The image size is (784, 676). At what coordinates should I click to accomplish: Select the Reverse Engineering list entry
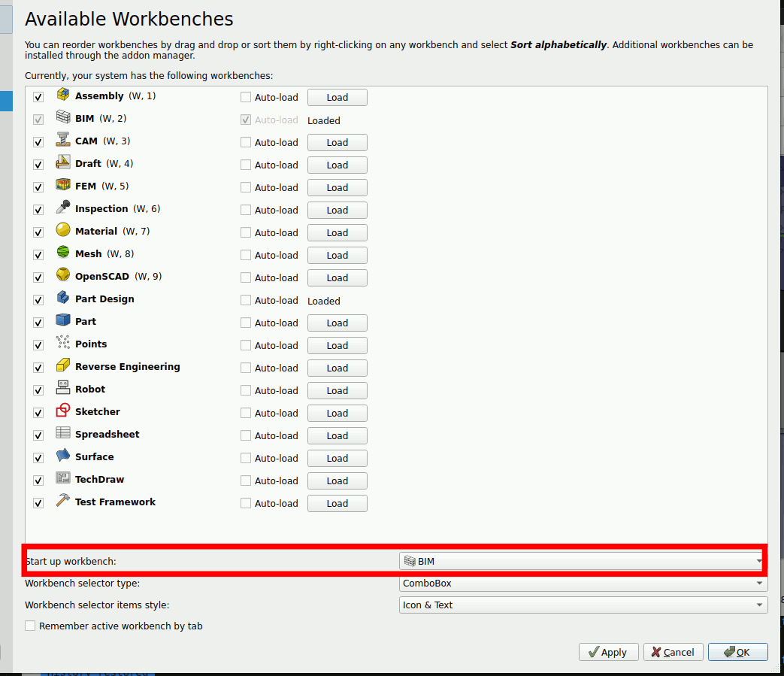(x=127, y=367)
